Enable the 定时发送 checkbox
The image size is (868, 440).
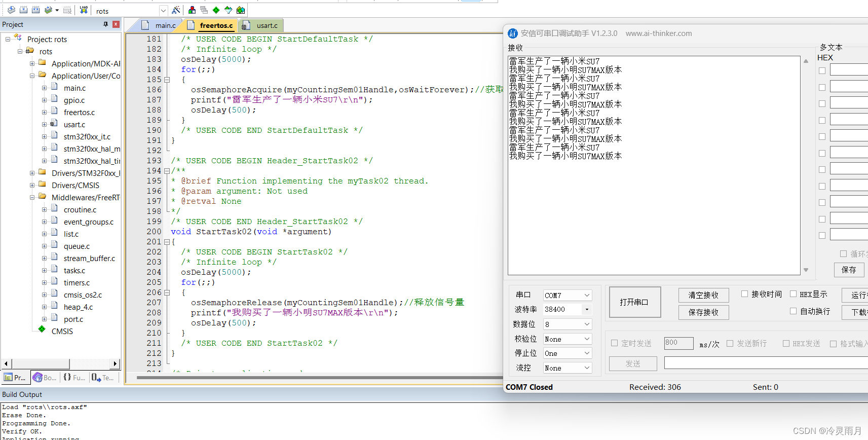point(614,343)
